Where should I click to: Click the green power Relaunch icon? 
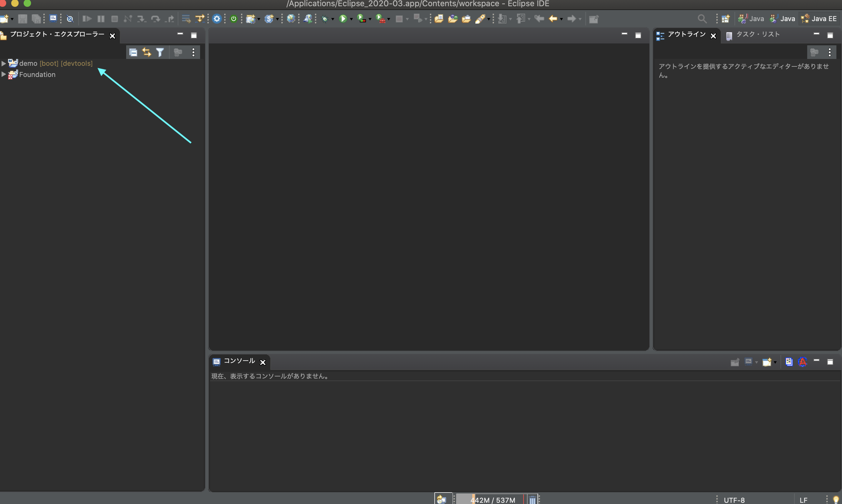coord(234,19)
